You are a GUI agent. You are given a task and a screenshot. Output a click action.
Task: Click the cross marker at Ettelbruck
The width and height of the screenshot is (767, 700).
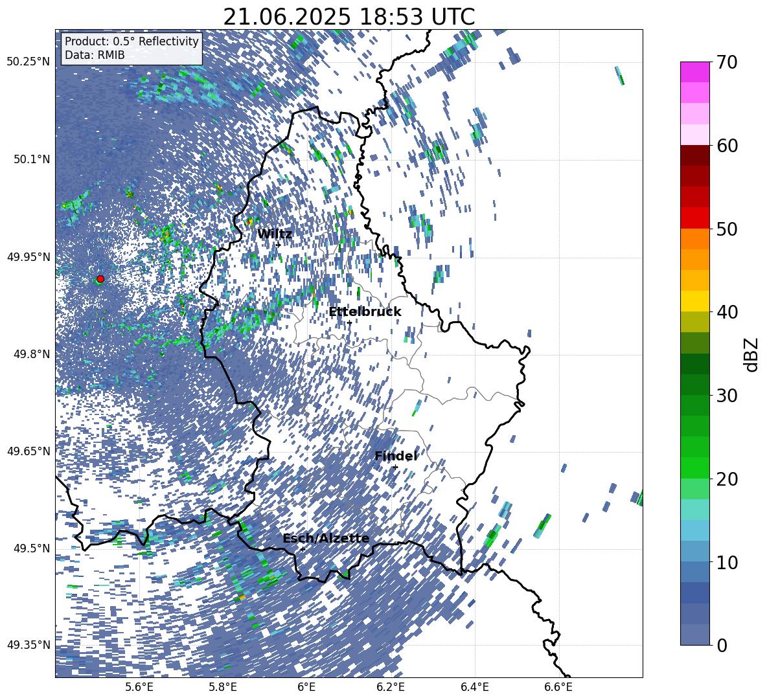pos(349,322)
